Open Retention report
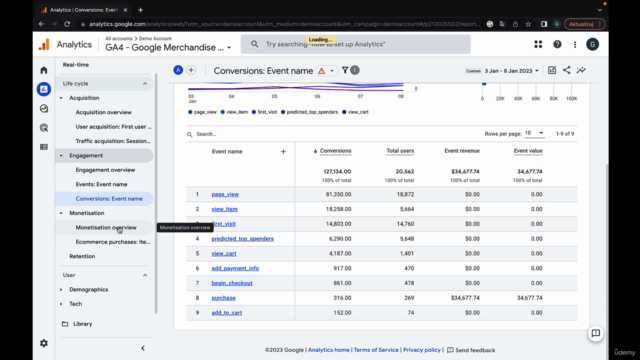 click(82, 256)
